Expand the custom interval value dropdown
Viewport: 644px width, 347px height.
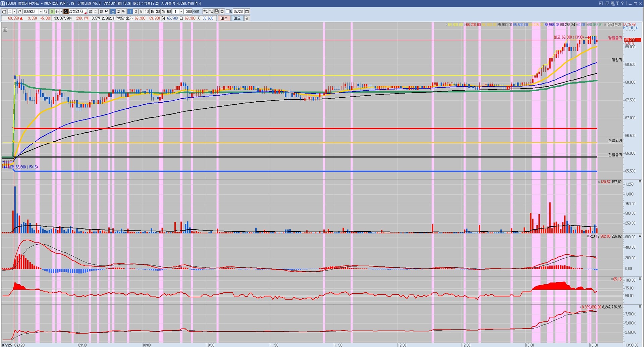pos(181,11)
